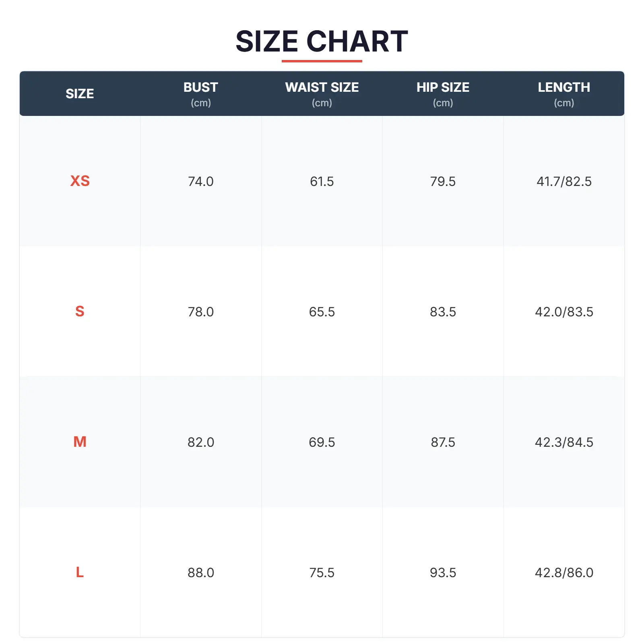Click the XS length value 41.7/82.5

tap(564, 182)
